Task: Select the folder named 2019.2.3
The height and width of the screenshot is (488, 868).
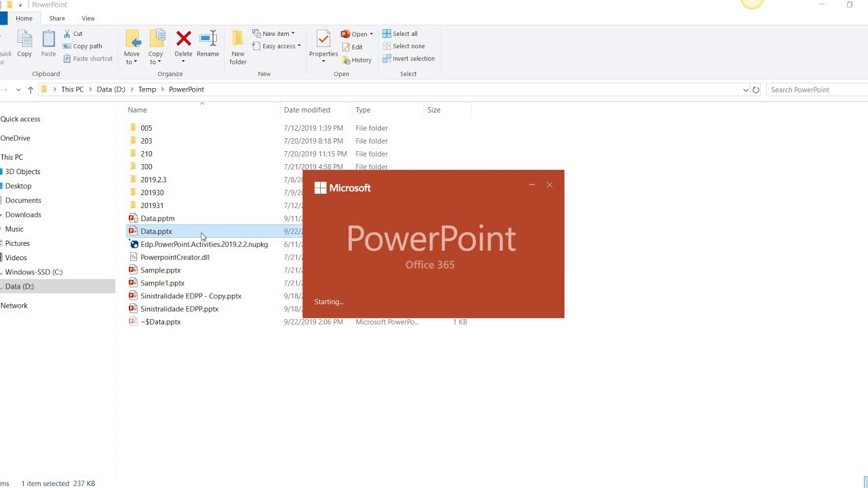Action: (153, 180)
